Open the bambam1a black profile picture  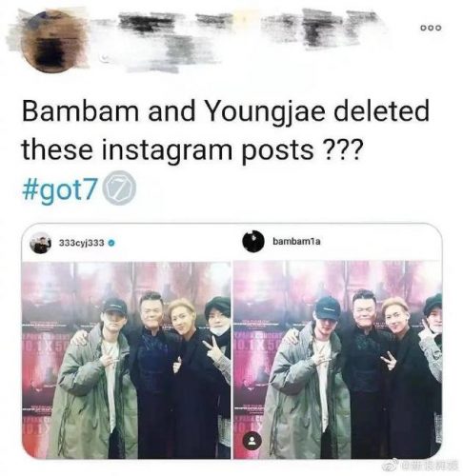point(253,241)
